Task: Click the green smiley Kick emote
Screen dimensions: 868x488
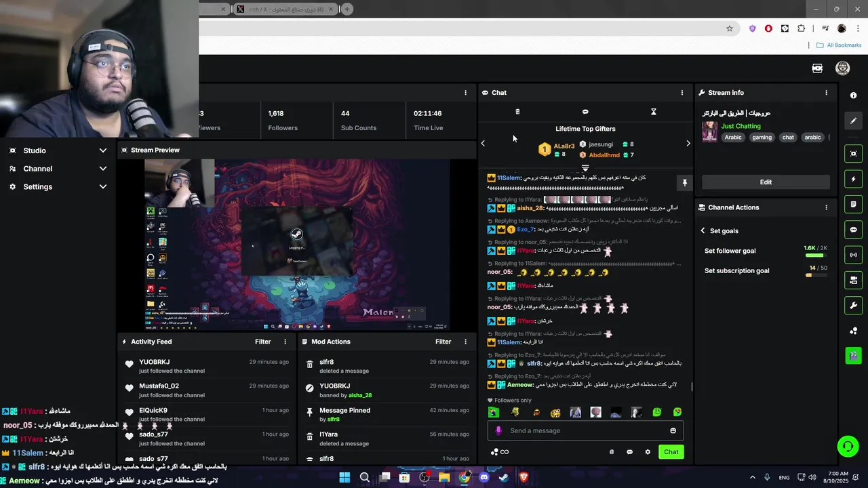Action: 657,412
